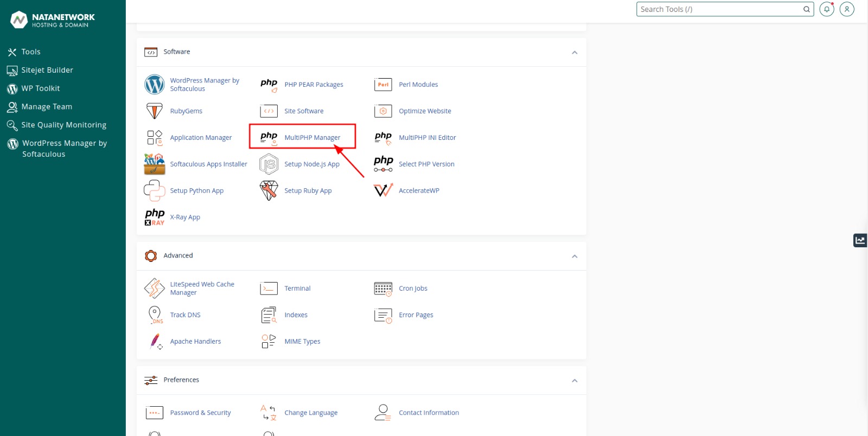
Task: Open the Setup Node.js App icon
Action: 269,164
